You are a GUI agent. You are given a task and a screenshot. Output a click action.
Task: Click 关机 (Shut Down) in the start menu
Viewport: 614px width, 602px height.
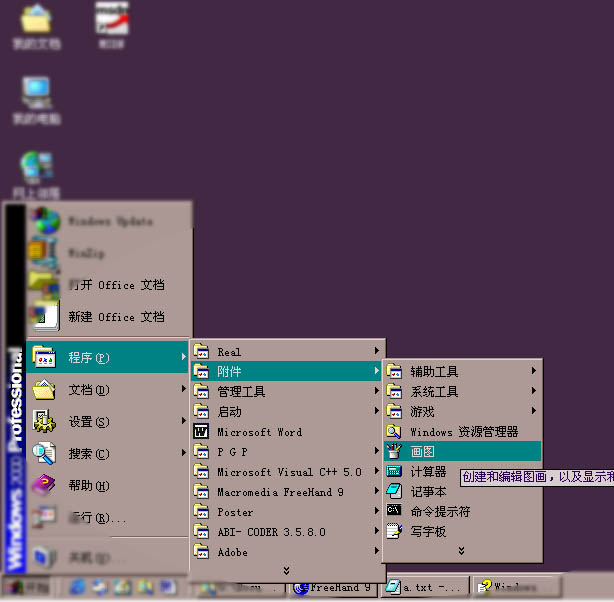pyautogui.click(x=88, y=557)
